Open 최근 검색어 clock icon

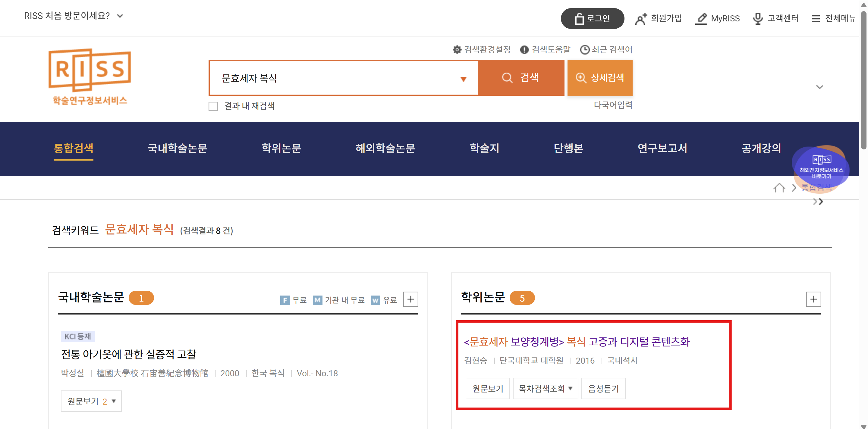[x=585, y=50]
